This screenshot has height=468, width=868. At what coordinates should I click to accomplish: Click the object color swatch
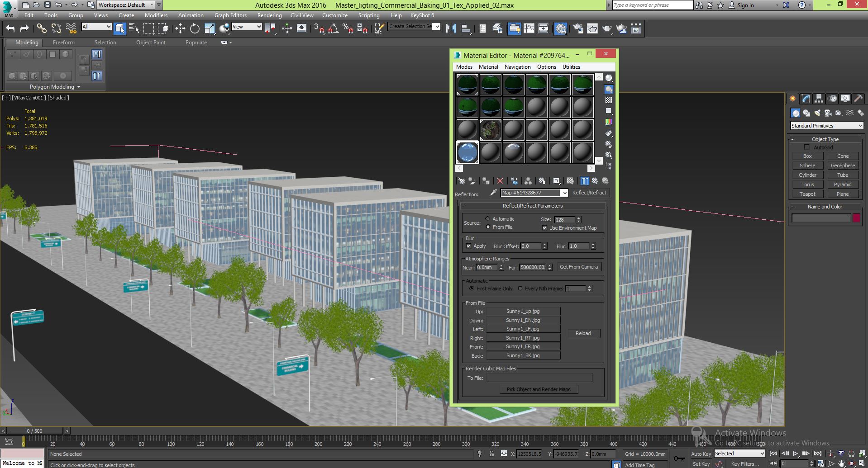point(856,218)
